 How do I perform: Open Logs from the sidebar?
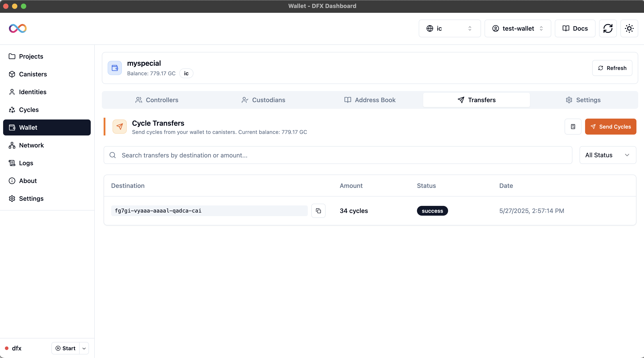point(26,163)
